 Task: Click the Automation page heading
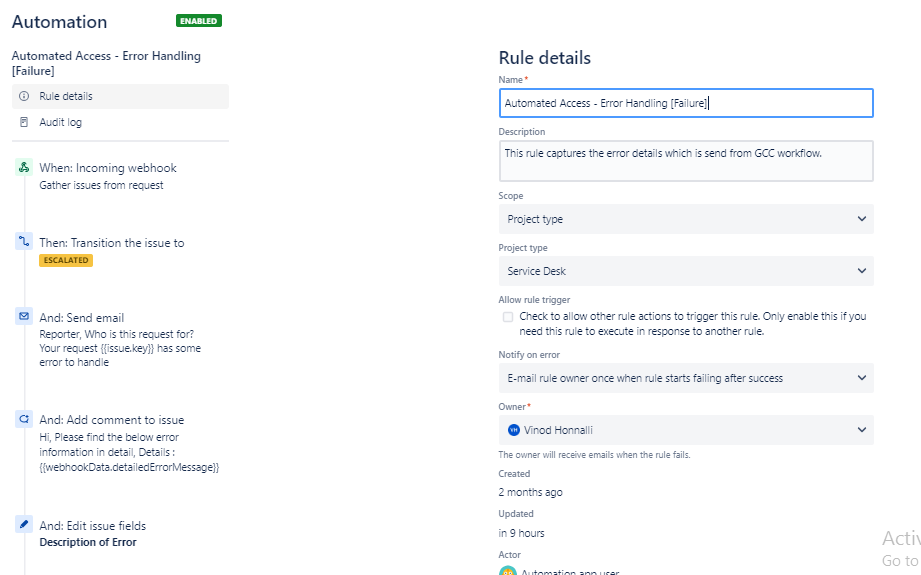(59, 22)
